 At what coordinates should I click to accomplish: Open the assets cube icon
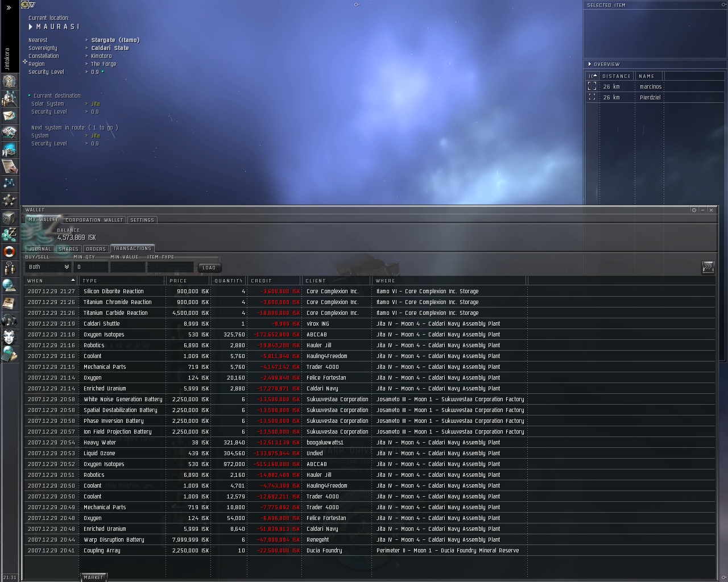pos(9,217)
